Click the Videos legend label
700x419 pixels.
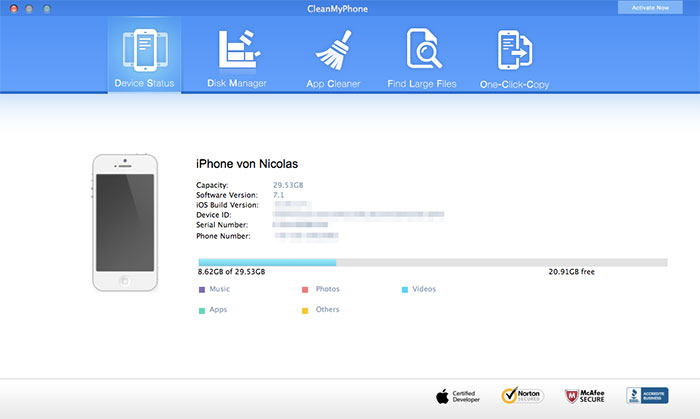424,289
